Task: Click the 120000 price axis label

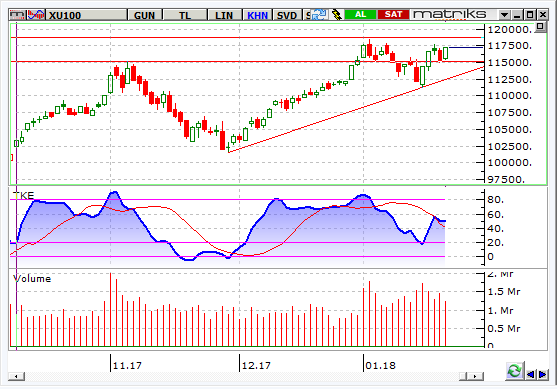Action: 509,29
